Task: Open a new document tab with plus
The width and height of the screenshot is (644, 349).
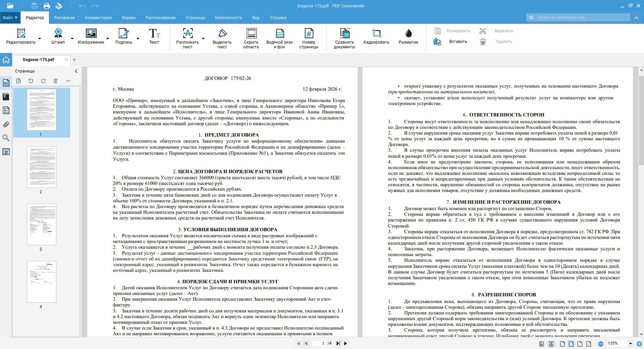Action: pos(74,60)
